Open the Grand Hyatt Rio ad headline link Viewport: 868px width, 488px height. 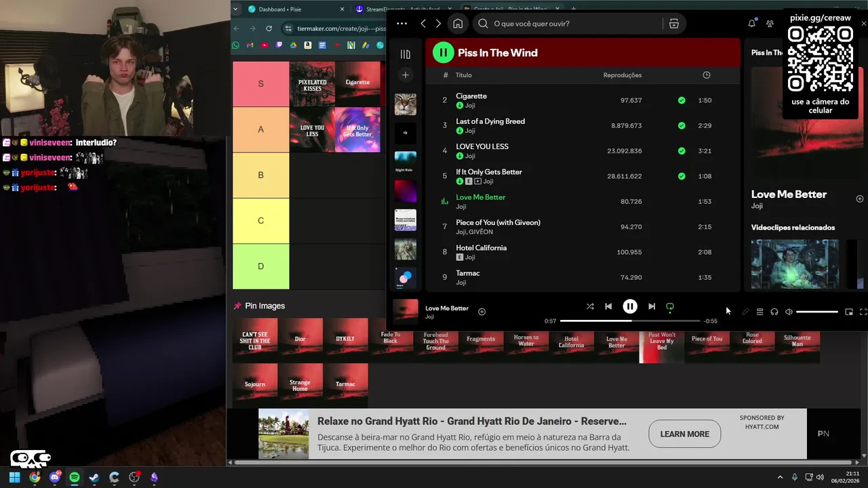pos(472,421)
